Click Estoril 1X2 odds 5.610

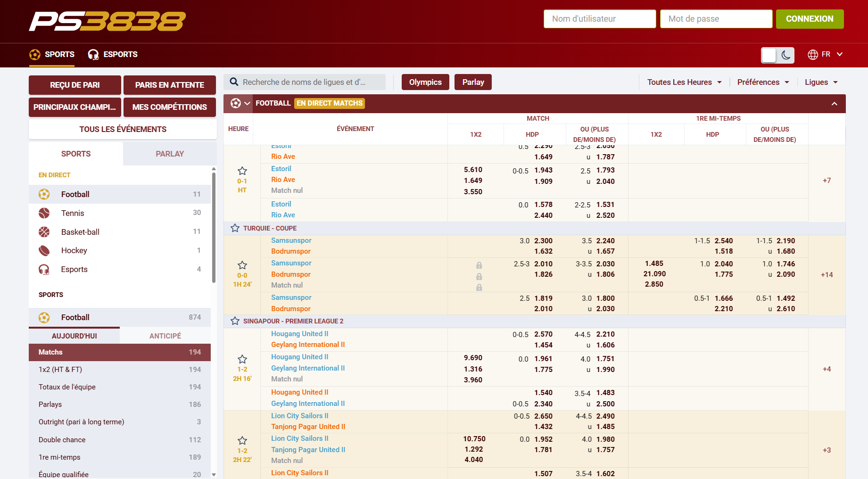[x=473, y=170]
